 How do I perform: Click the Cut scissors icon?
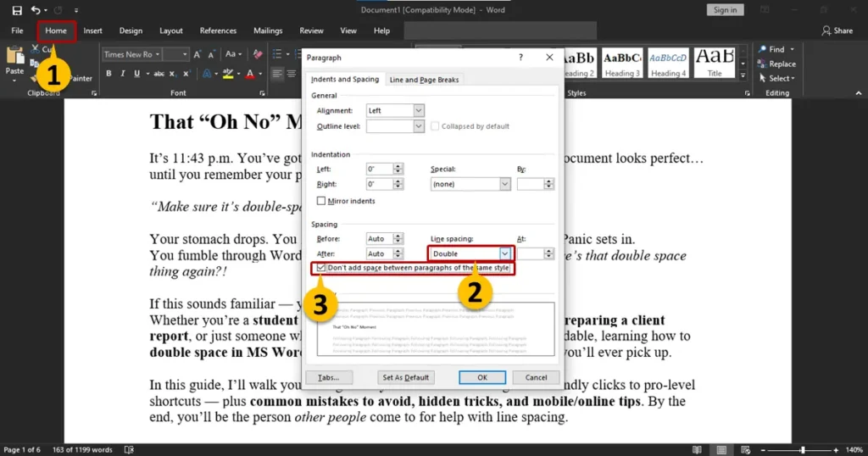[x=35, y=49]
